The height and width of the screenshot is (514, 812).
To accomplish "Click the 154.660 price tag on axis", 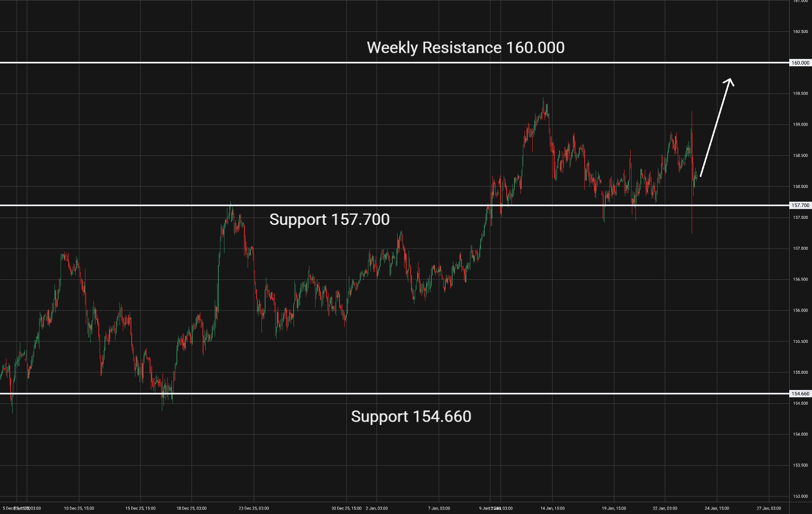I will click(x=800, y=394).
